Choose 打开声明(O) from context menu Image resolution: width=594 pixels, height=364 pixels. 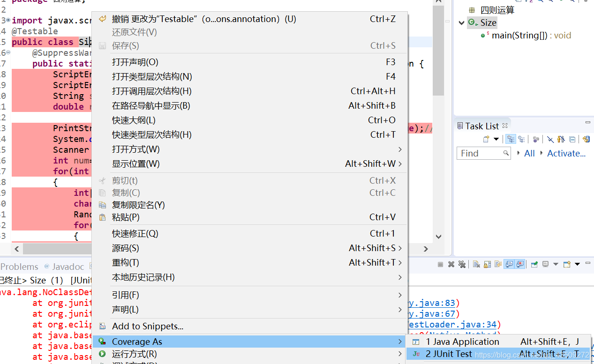(250, 62)
